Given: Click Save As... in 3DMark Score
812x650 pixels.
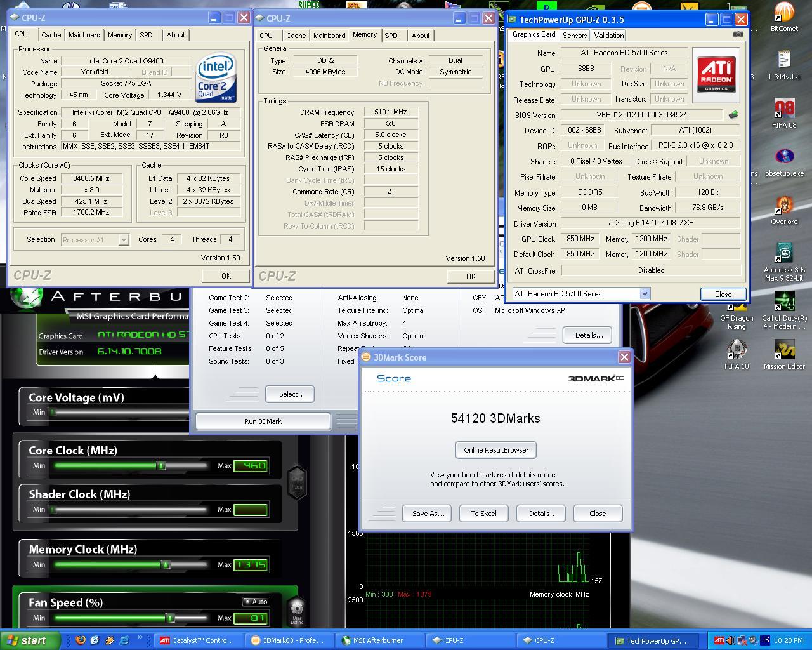Looking at the screenshot, I should pos(428,514).
